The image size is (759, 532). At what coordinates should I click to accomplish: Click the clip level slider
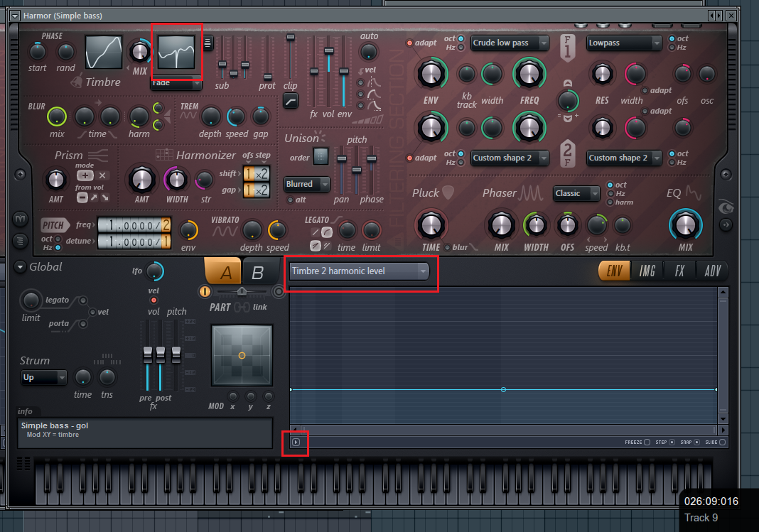(x=291, y=57)
